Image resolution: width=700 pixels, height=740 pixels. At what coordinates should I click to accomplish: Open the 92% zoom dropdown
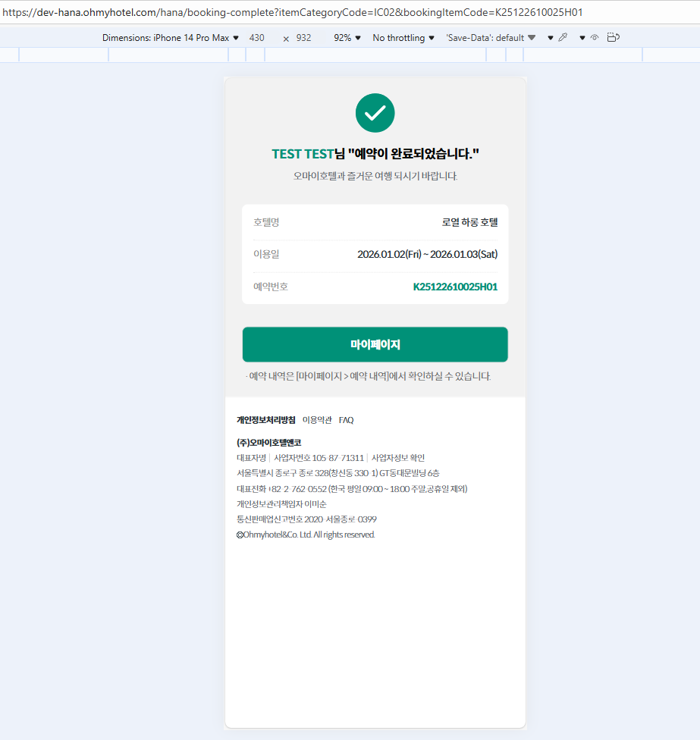[347, 38]
